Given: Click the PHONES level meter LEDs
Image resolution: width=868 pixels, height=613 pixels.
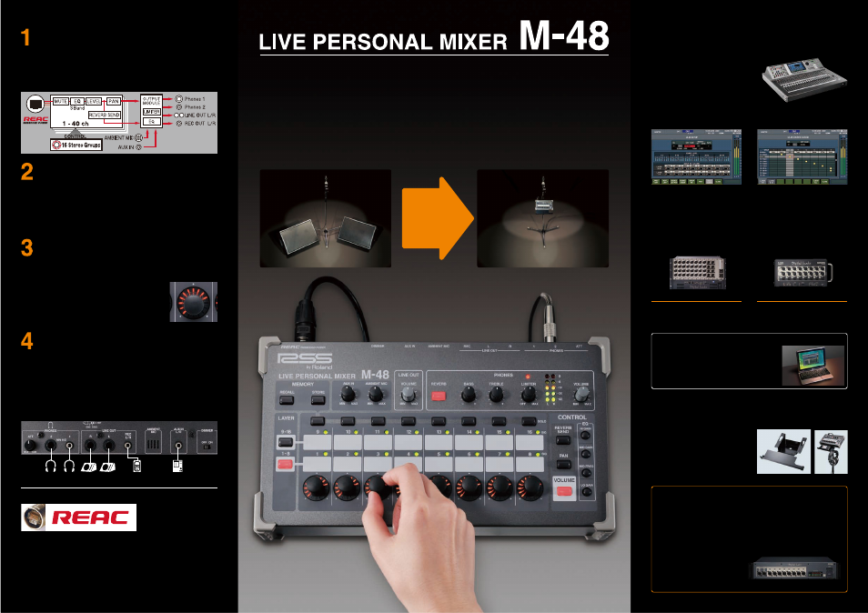Looking at the screenshot, I should click(550, 387).
